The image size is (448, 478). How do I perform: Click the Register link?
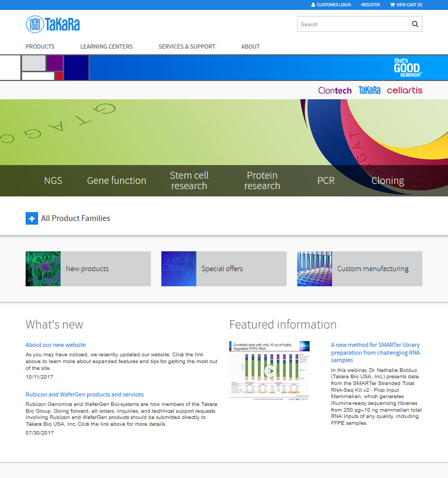tap(370, 5)
